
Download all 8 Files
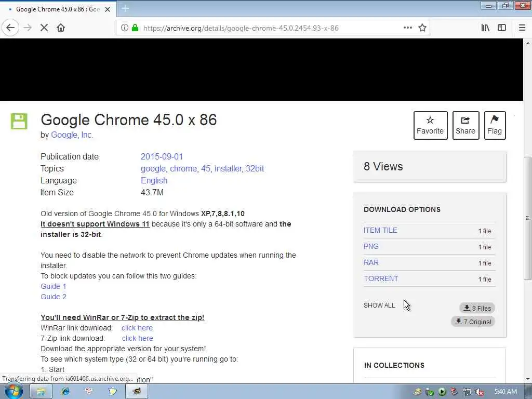(x=477, y=308)
